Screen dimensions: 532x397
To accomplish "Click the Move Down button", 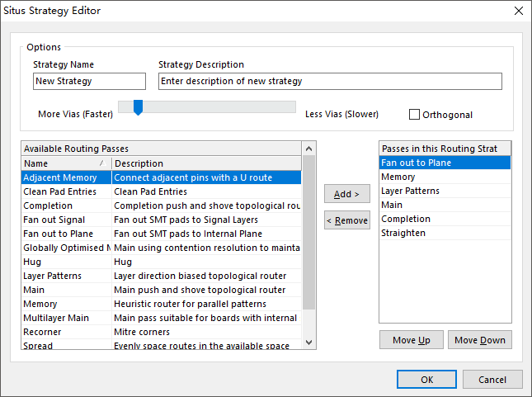I will (x=480, y=340).
